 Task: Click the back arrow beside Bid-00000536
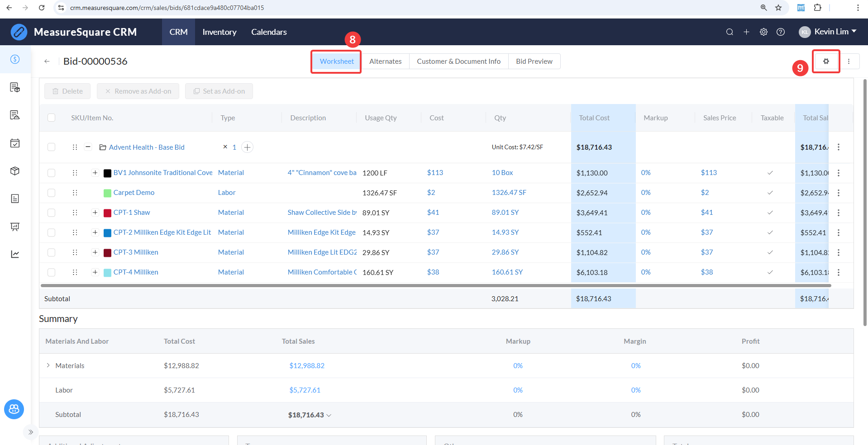(47, 62)
